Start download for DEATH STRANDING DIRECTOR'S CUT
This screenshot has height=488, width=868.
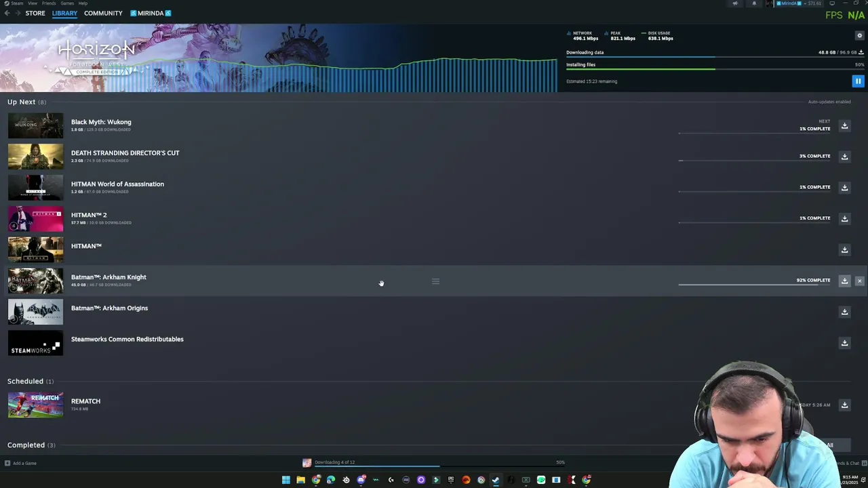pos(844,157)
